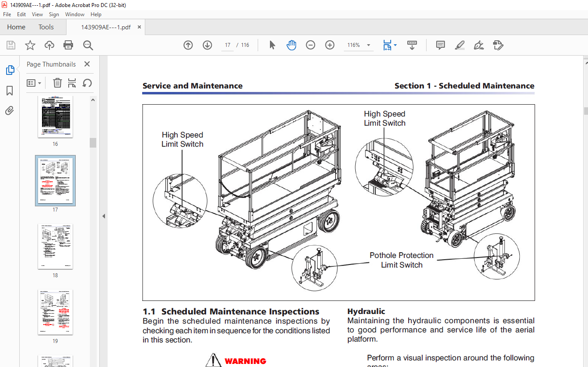Image resolution: width=588 pixels, height=367 pixels.
Task: Zoom in with the plus icon
Action: tap(330, 45)
